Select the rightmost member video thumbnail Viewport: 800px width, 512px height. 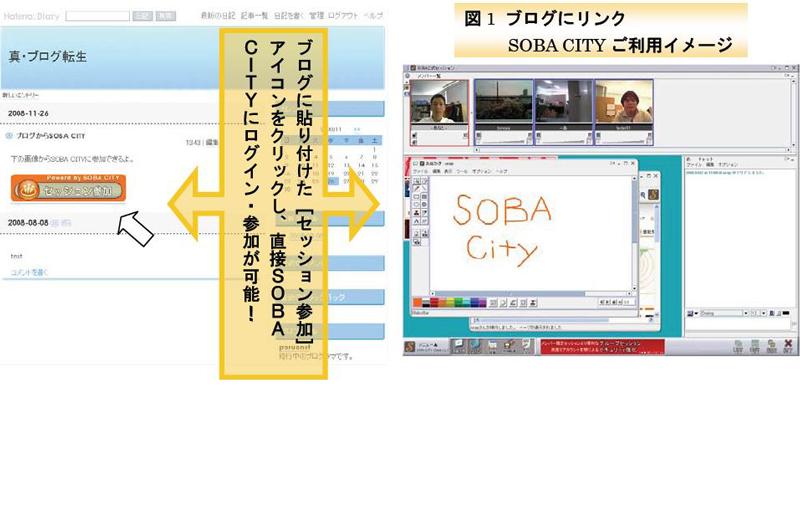click(624, 102)
